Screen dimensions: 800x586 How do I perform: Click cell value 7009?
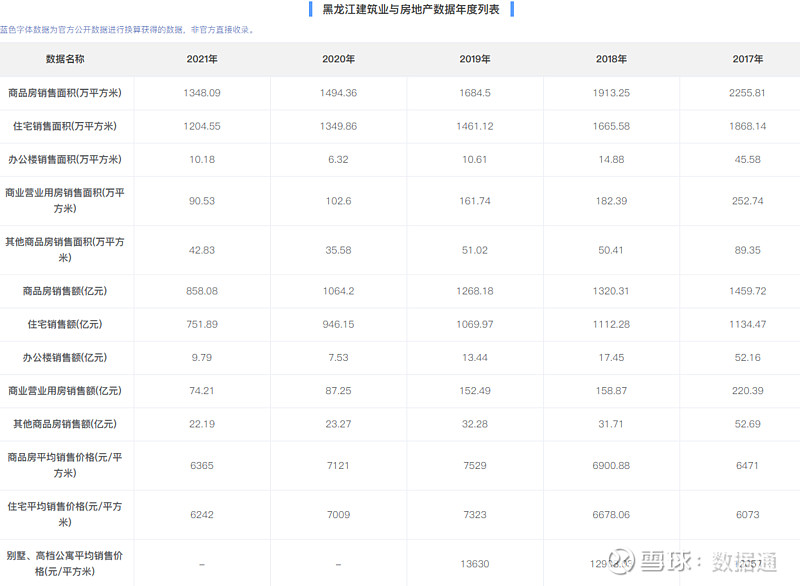(338, 514)
